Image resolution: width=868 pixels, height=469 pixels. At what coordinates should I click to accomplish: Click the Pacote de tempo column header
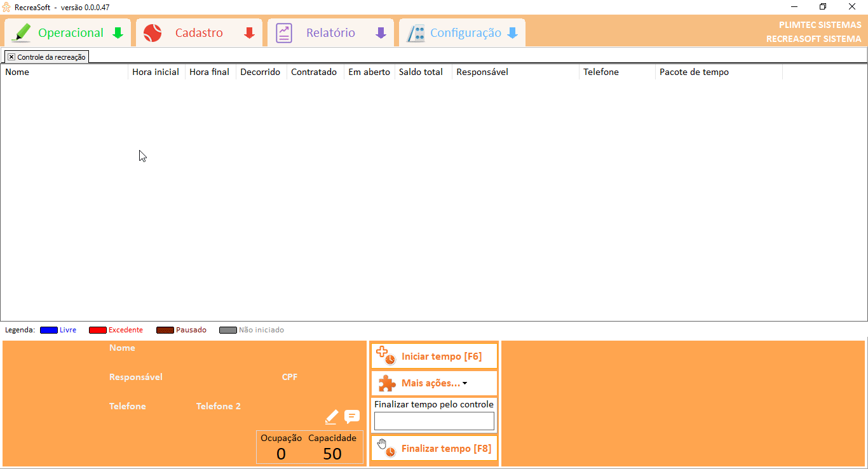pyautogui.click(x=719, y=72)
